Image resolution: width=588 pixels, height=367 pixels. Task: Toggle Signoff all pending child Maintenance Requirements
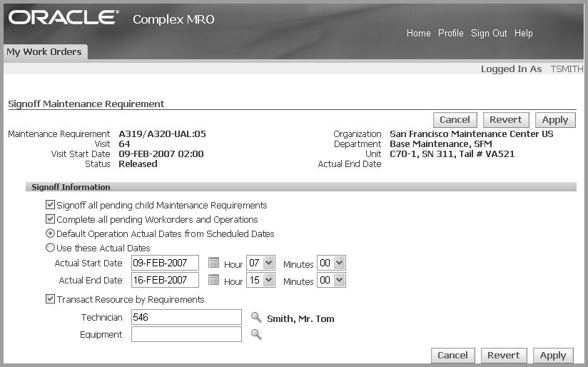click(50, 204)
